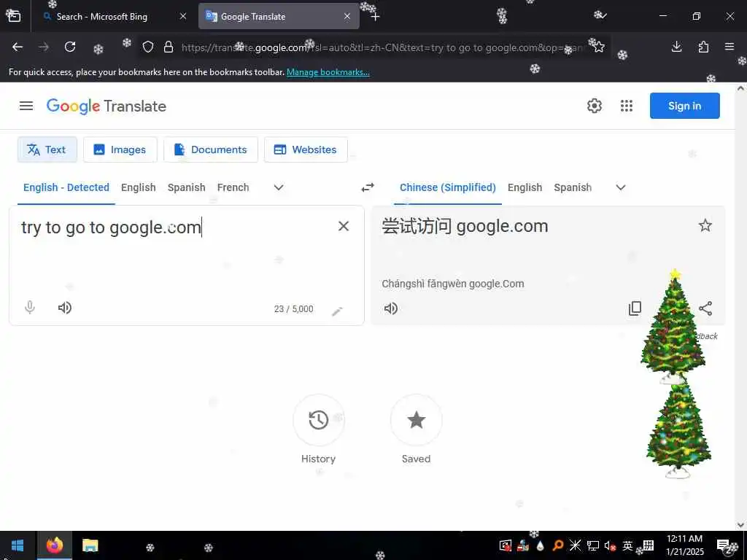Start voice input with the microphone

point(29,308)
